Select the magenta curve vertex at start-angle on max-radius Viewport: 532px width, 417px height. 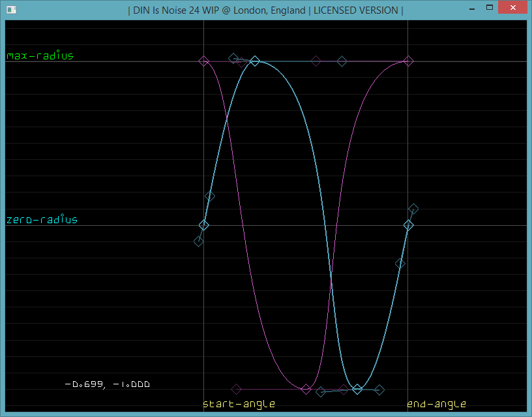pos(203,61)
